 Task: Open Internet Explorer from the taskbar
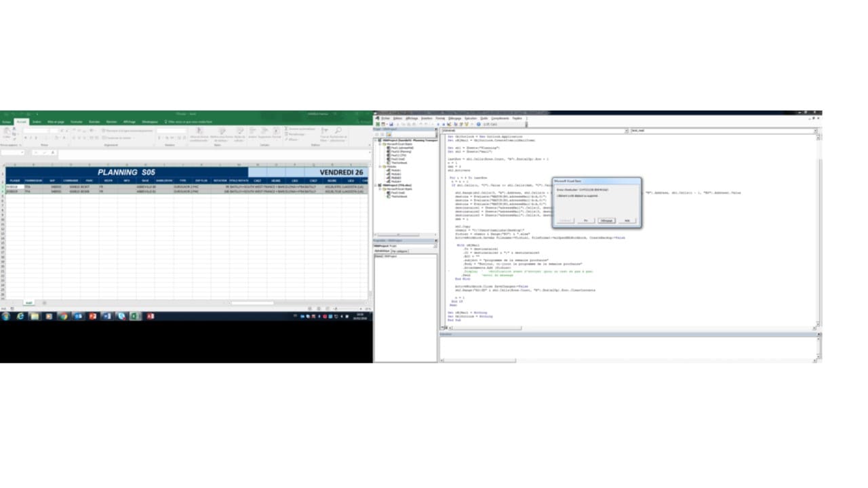coord(20,316)
